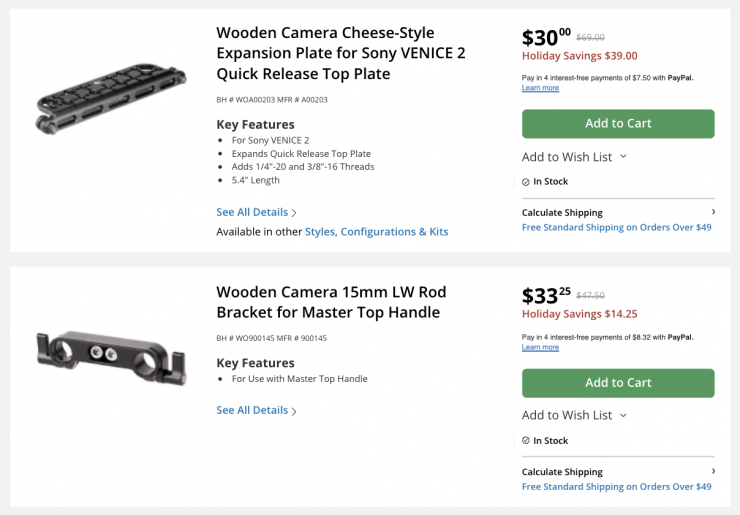Viewport: 740px width, 515px height.
Task: Open the Styles, Configurations & Kits link
Action: [376, 232]
